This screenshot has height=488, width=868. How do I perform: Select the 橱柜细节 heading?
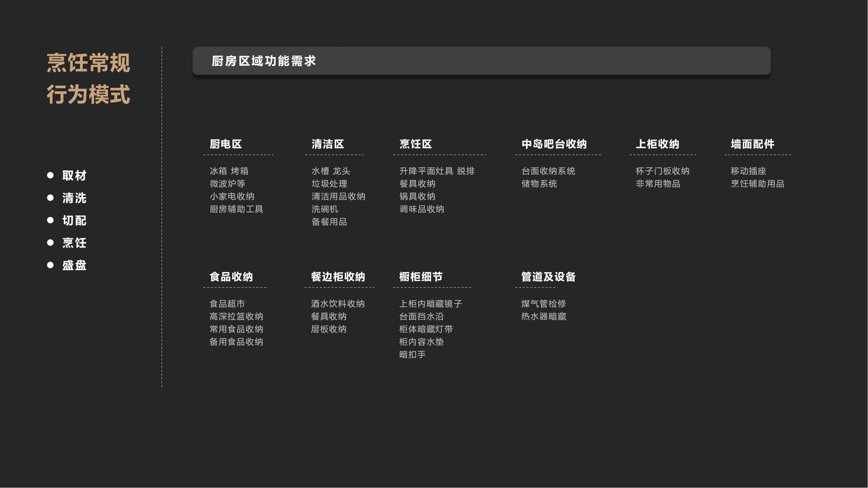click(421, 277)
